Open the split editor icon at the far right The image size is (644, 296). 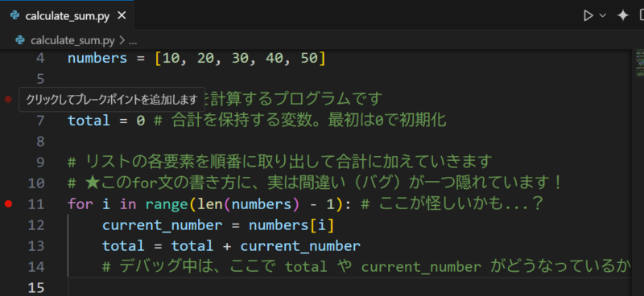pos(642,15)
